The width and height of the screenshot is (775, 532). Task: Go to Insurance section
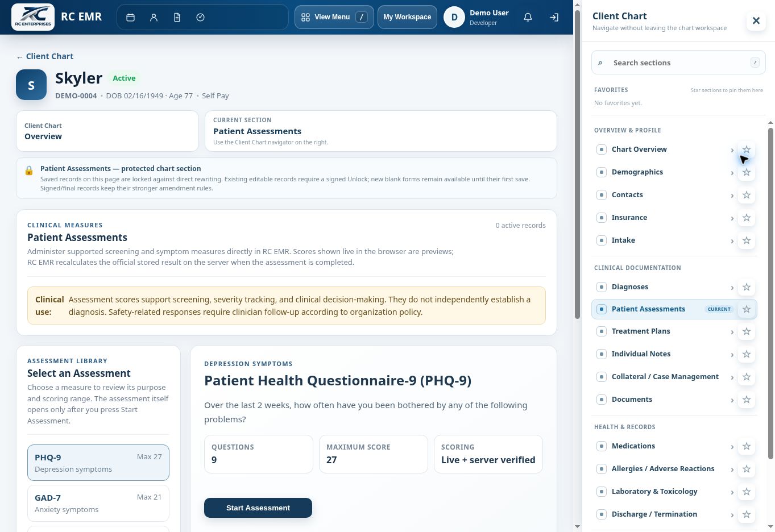pyautogui.click(x=664, y=218)
